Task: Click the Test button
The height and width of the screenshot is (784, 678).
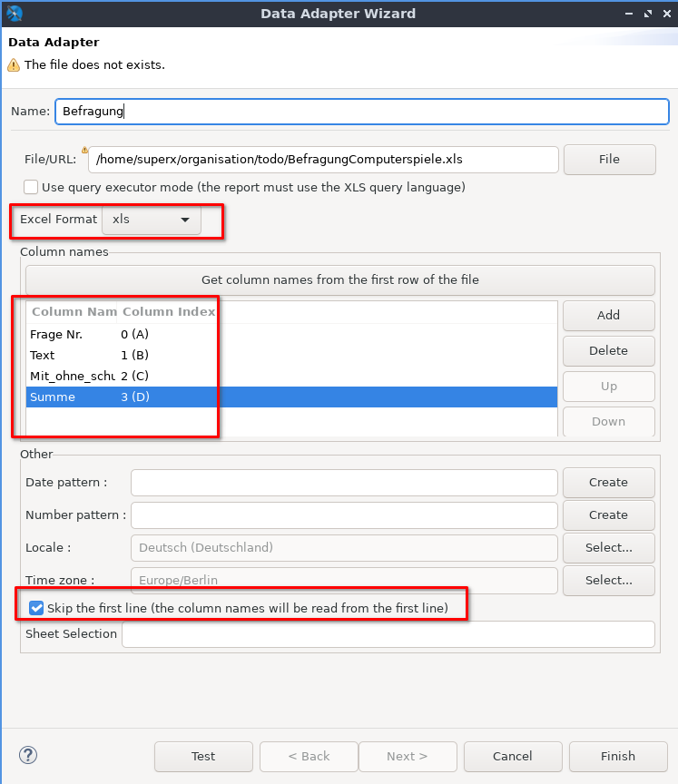Action: (x=203, y=756)
